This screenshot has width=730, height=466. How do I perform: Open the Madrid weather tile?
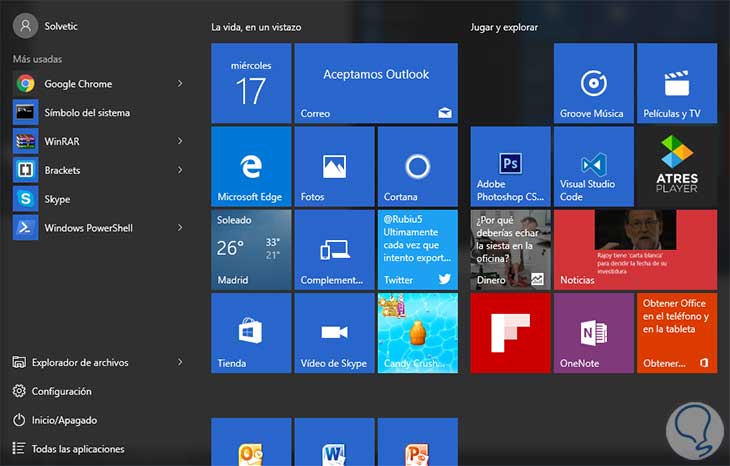tap(251, 250)
